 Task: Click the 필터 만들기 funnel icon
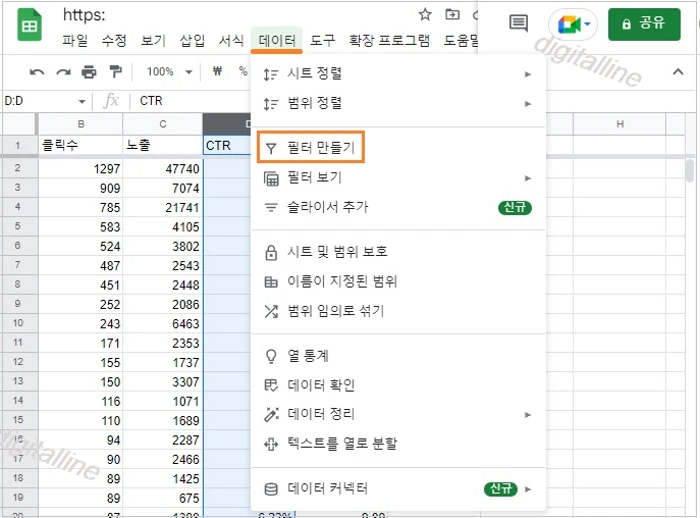click(271, 148)
